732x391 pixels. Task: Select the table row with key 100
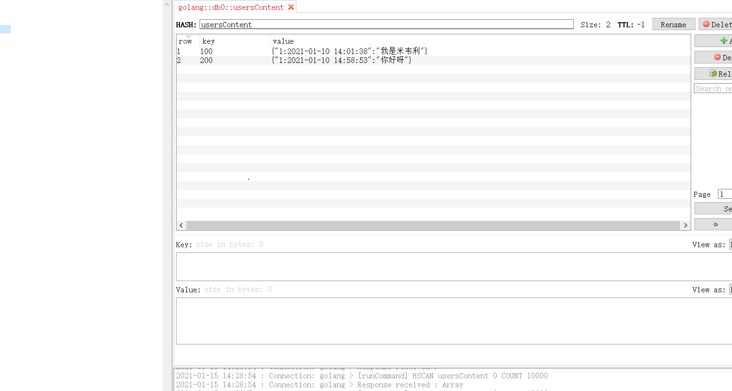(433, 51)
